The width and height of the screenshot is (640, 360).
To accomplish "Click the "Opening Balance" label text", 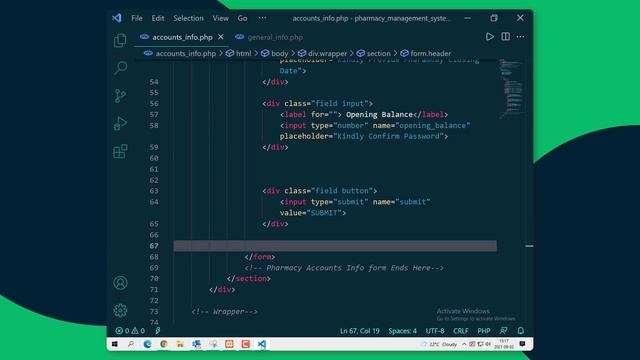I will (x=379, y=114).
